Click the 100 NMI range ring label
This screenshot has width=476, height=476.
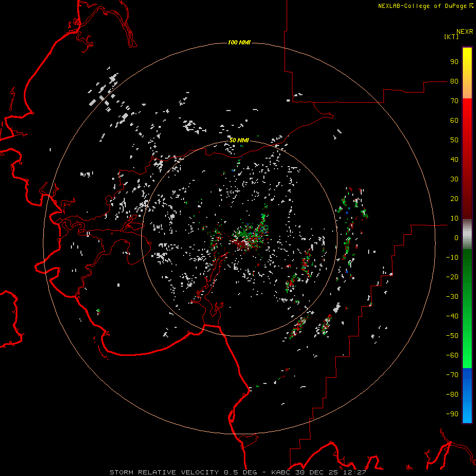[239, 42]
